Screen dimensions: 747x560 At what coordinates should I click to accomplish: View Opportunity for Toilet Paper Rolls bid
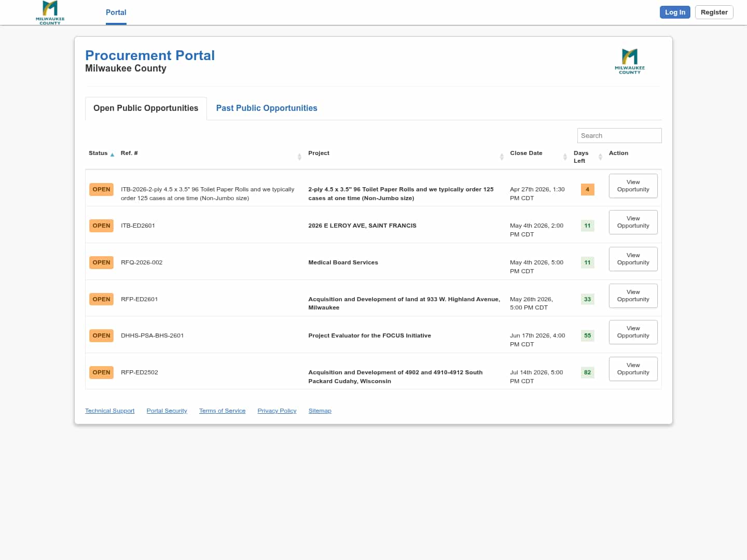(x=633, y=186)
